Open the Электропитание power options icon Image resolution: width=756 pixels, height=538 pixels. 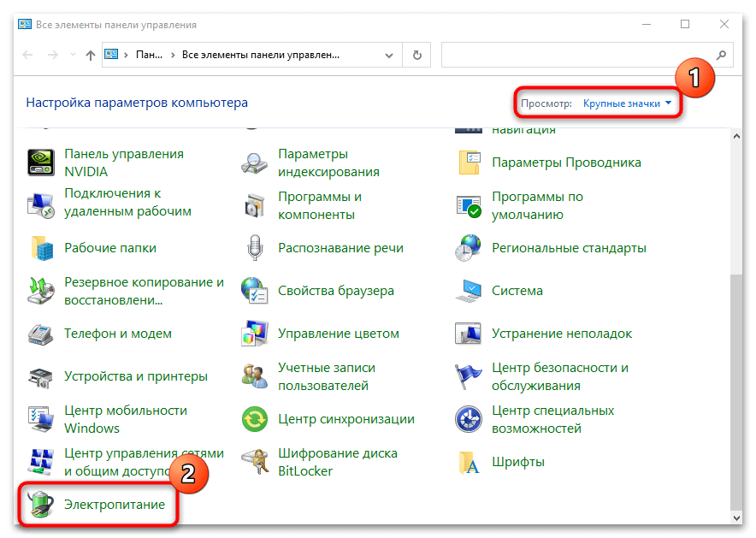click(41, 504)
